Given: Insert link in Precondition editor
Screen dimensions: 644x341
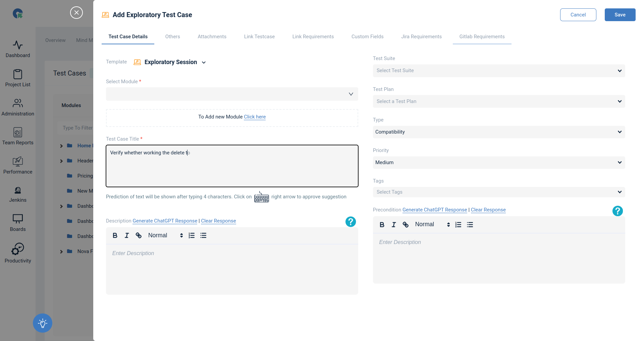Looking at the screenshot, I should (x=406, y=225).
